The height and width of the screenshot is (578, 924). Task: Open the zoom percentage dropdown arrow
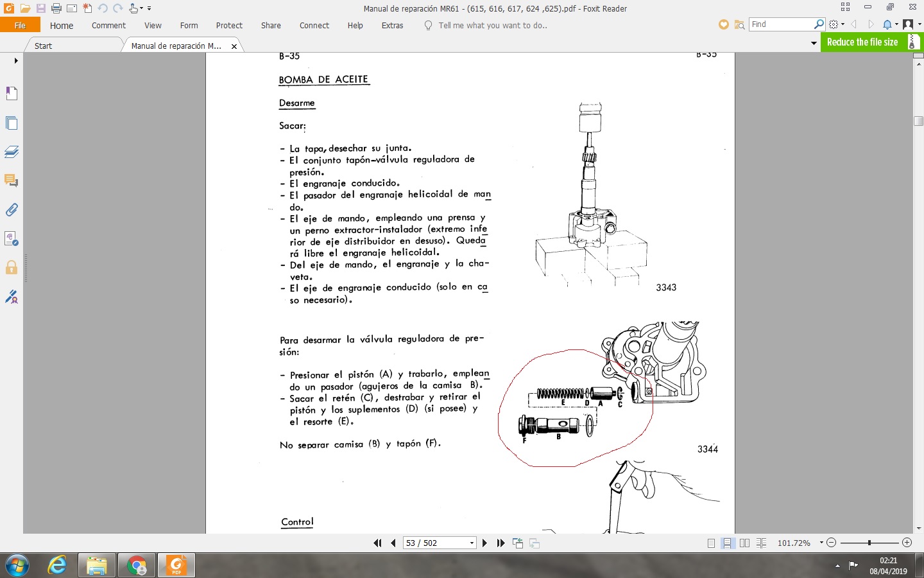821,543
